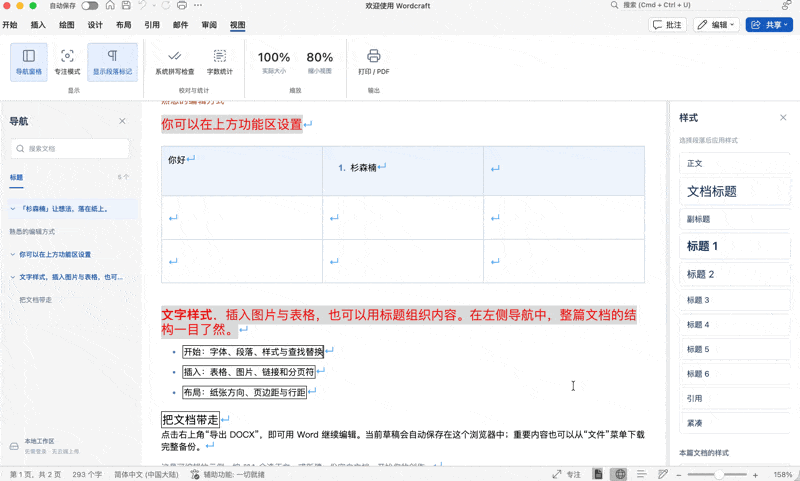Click the save floppy disk icon
Viewport: 800px width, 481px height.
point(126,6)
